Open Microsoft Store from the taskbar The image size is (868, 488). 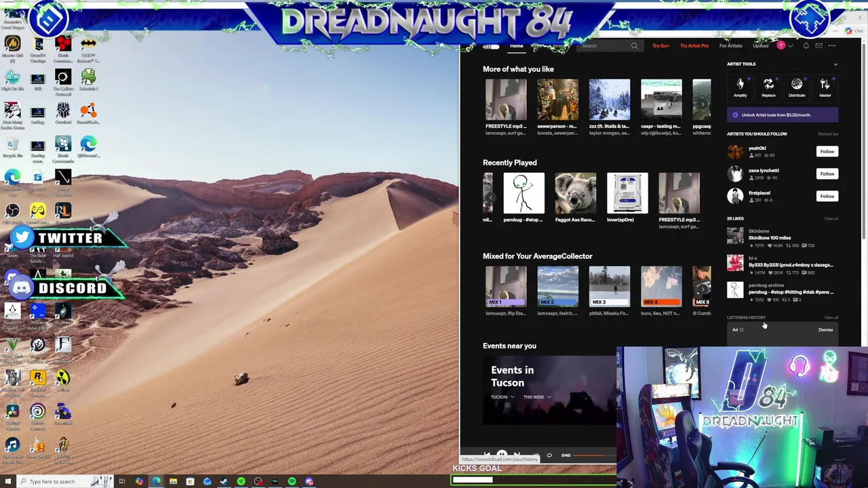coord(190,481)
